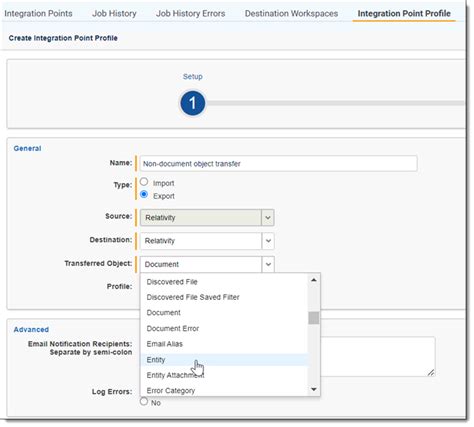Click the dropdown list scroll up arrow
474x427 pixels.
(313, 280)
